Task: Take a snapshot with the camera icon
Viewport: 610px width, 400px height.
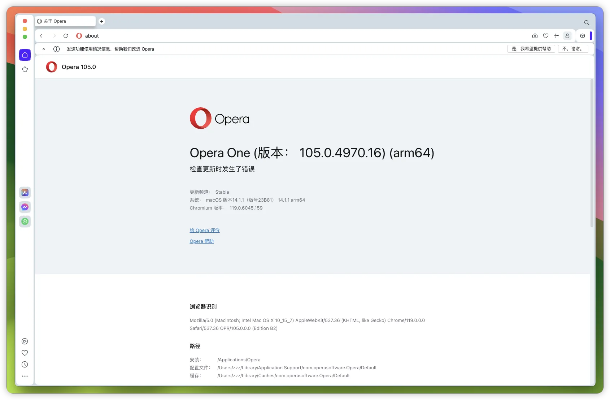Action: pos(535,36)
